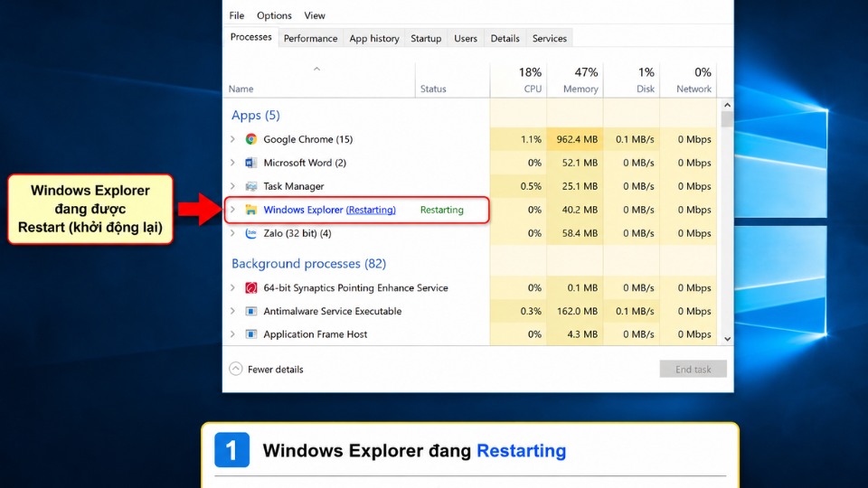This screenshot has width=868, height=488.
Task: Select 64-bit Synaptics Pointing Enhance Service name
Action: pyautogui.click(x=355, y=287)
